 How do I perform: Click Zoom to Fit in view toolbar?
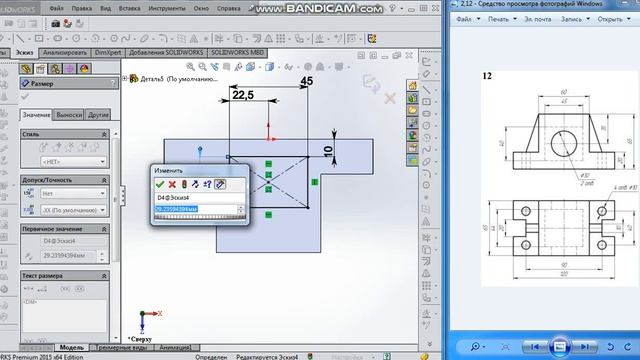coord(191,67)
